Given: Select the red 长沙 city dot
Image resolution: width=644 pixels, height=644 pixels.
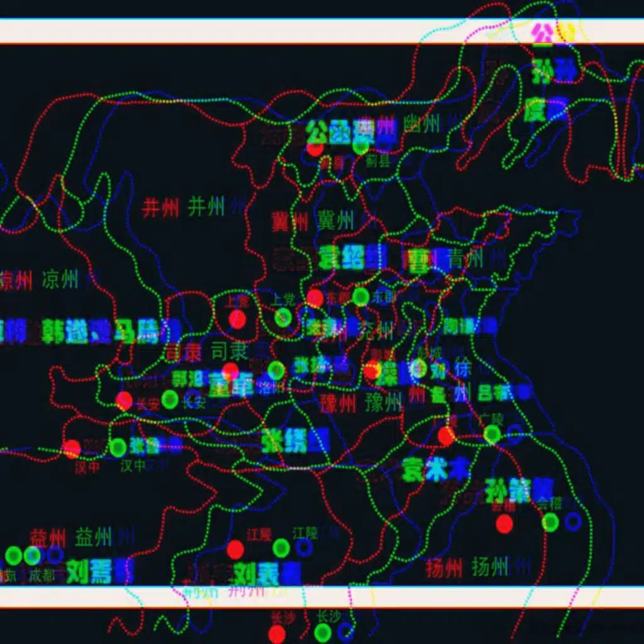Looking at the screenshot, I should click(x=277, y=634).
